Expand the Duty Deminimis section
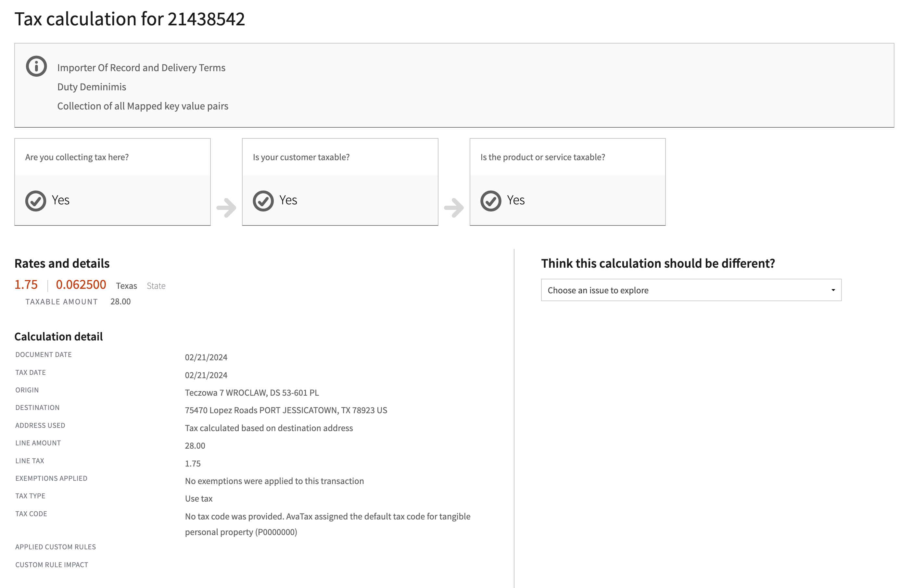The image size is (912, 588). coord(92,87)
